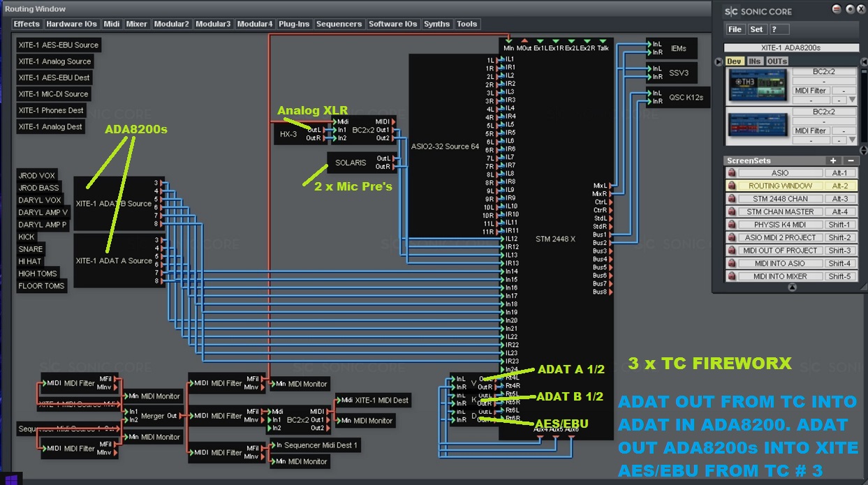Viewport: 868px width, 485px height.
Task: Toggle the lock beside STM CHAN MASTER
Action: [x=733, y=212]
